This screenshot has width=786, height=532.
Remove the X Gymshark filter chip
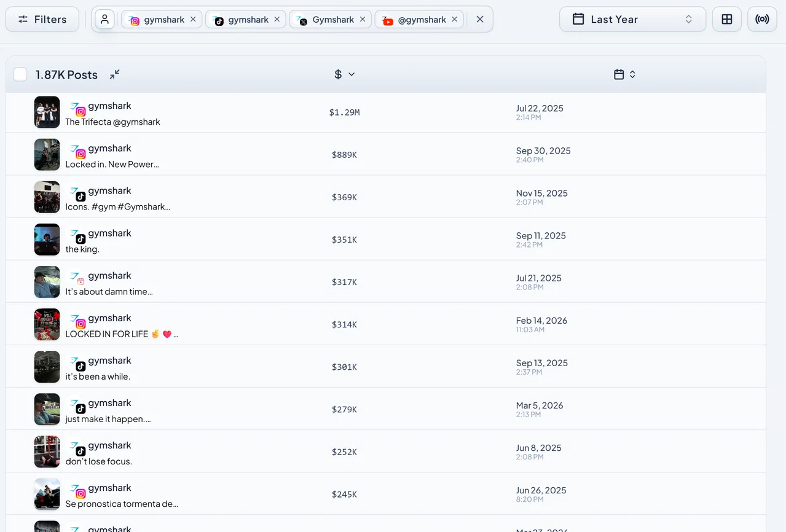coord(363,20)
